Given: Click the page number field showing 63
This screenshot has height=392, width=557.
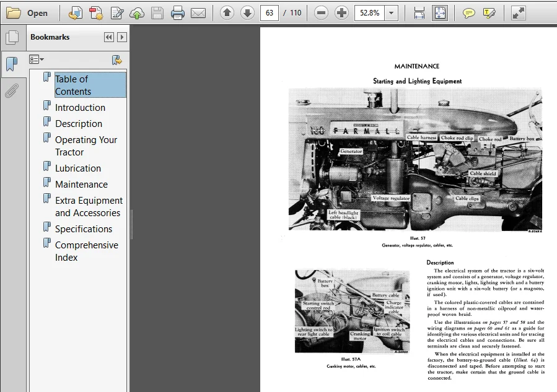Looking at the screenshot, I should tap(270, 13).
